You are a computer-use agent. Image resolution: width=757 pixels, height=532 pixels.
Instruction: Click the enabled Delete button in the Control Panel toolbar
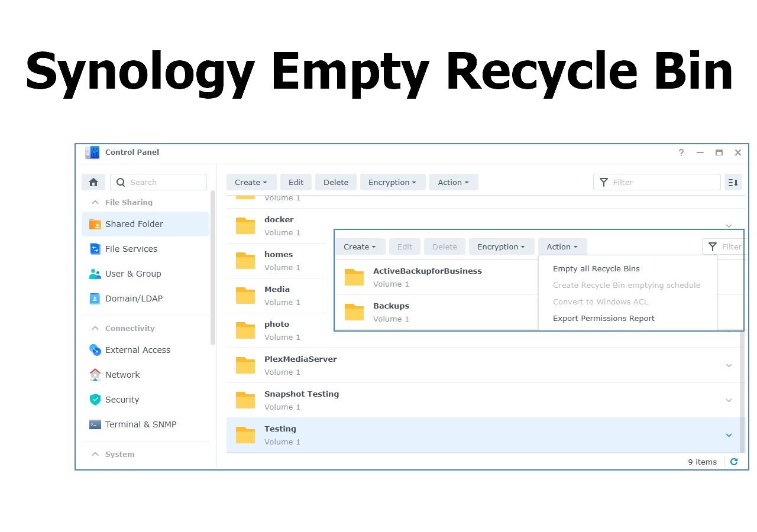336,183
